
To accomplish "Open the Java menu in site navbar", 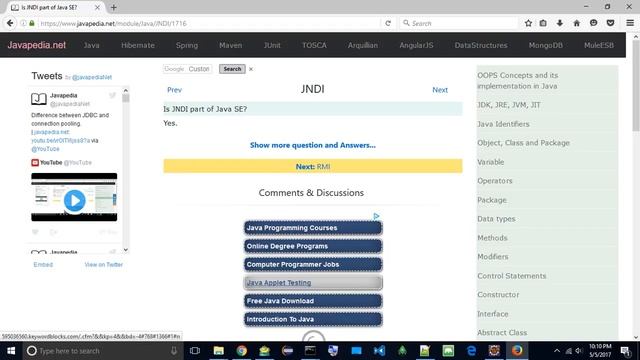I will (91, 45).
